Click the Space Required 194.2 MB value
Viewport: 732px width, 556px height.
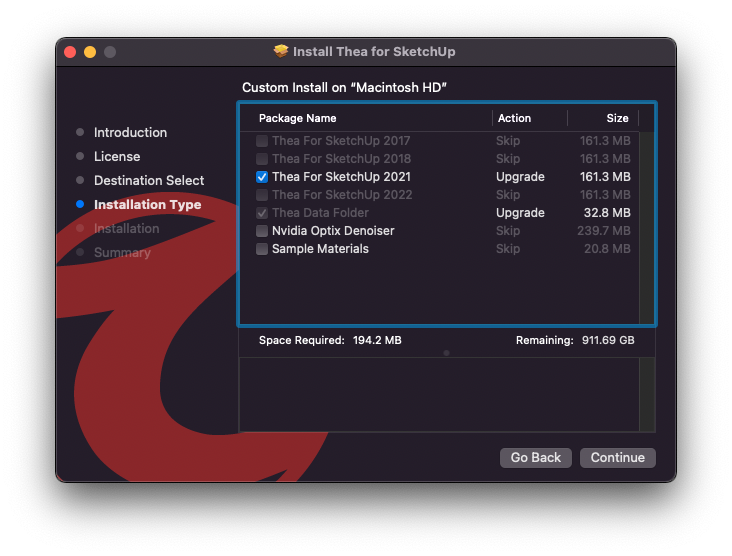pos(377,340)
